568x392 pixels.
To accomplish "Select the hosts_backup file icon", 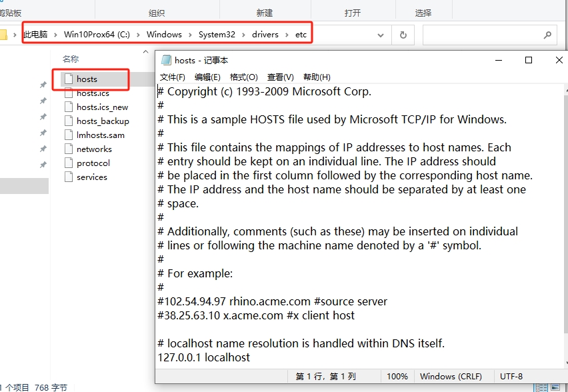I will tap(69, 121).
